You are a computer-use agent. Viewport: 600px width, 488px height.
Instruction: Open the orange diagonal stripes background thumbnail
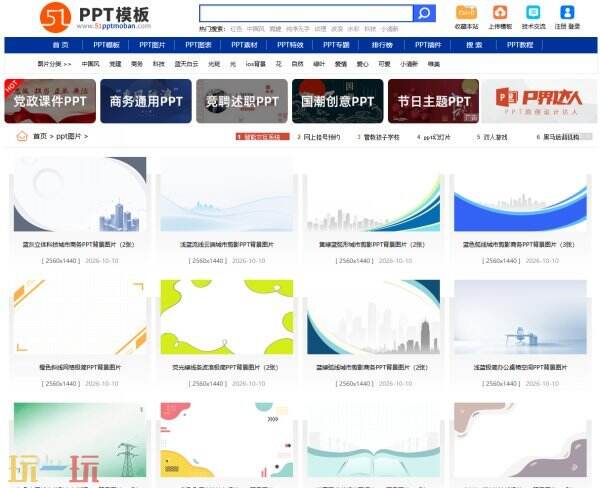(x=80, y=317)
